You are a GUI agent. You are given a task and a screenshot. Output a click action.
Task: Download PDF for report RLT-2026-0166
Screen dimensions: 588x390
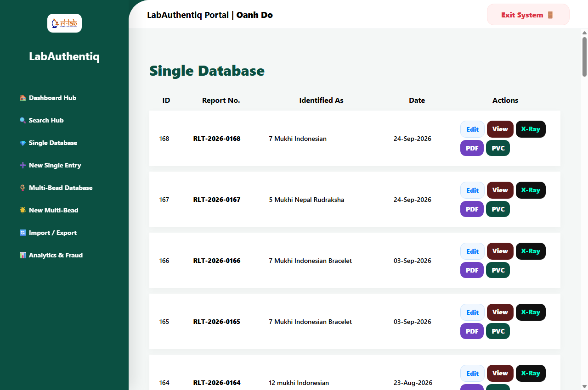pos(472,270)
